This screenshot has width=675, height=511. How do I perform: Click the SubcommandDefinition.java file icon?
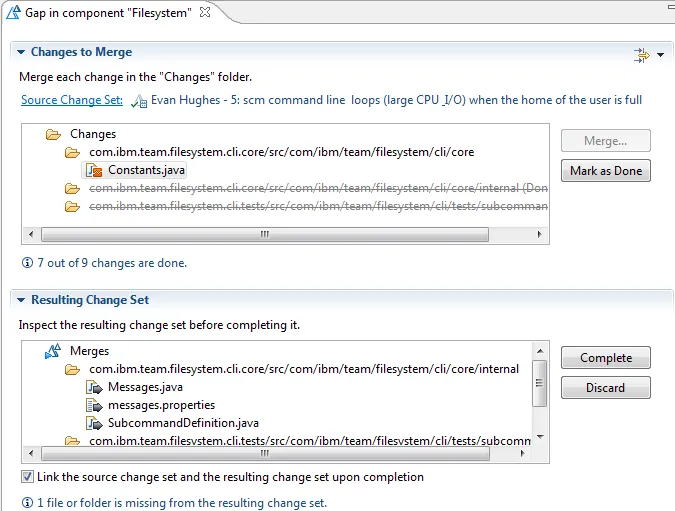point(95,423)
